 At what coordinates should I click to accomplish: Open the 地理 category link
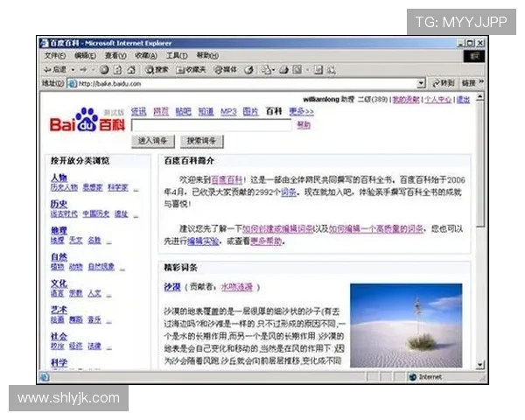pos(59,230)
